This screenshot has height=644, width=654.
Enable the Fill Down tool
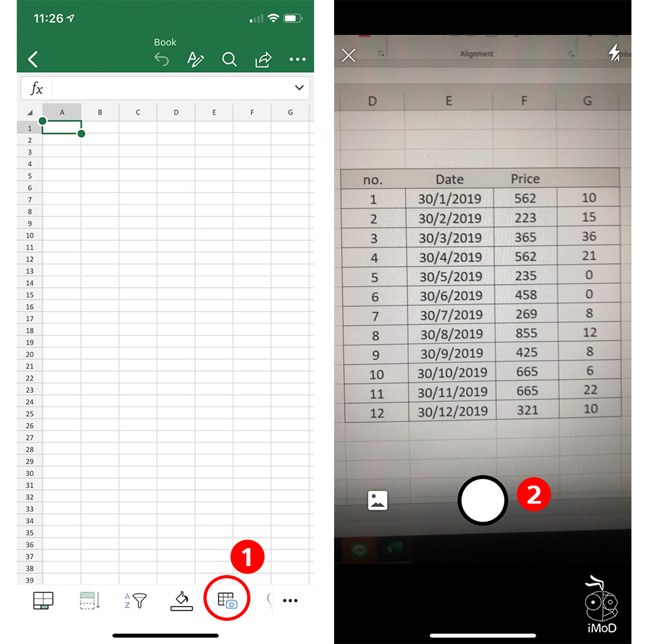pos(88,600)
